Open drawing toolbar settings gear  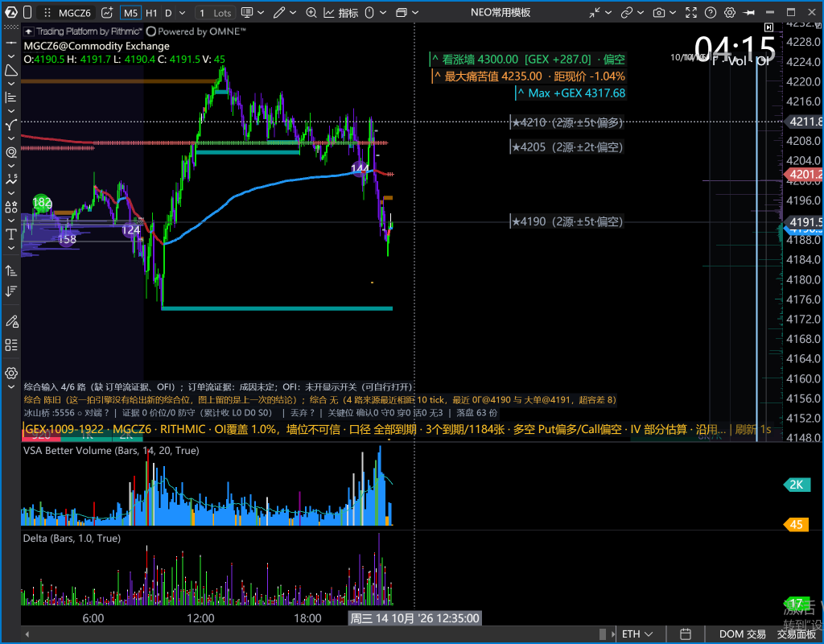11,373
